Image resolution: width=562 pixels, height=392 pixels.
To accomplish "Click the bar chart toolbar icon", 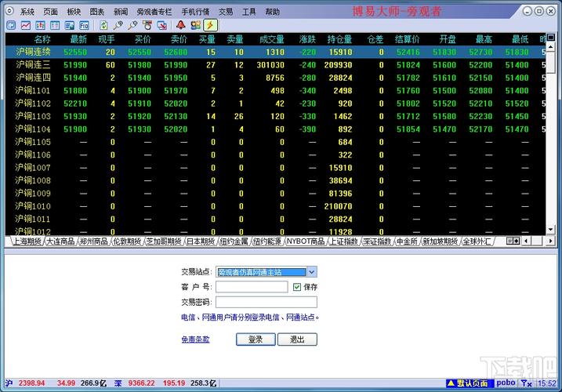I will click(x=39, y=25).
